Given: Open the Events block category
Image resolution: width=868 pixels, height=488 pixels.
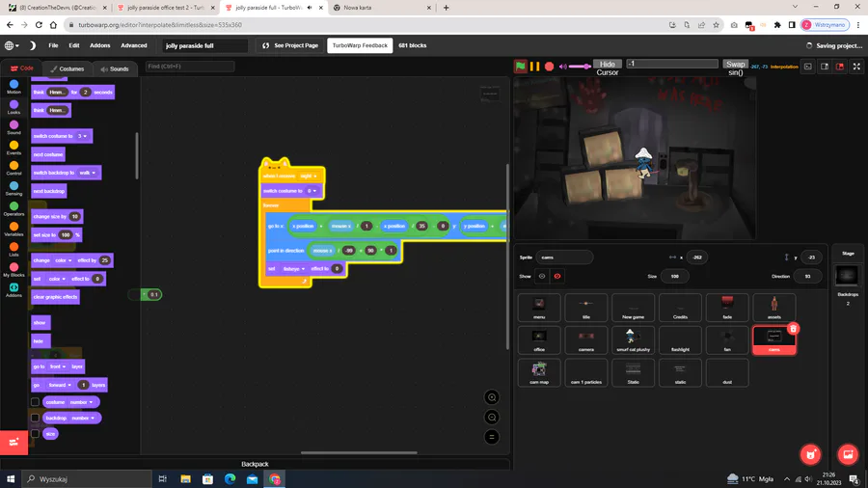Looking at the screenshot, I should pos(14,149).
